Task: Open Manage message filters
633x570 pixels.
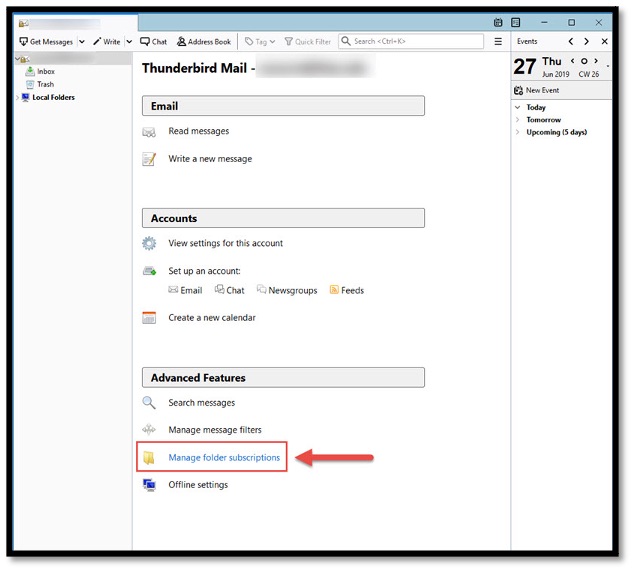Action: point(215,430)
